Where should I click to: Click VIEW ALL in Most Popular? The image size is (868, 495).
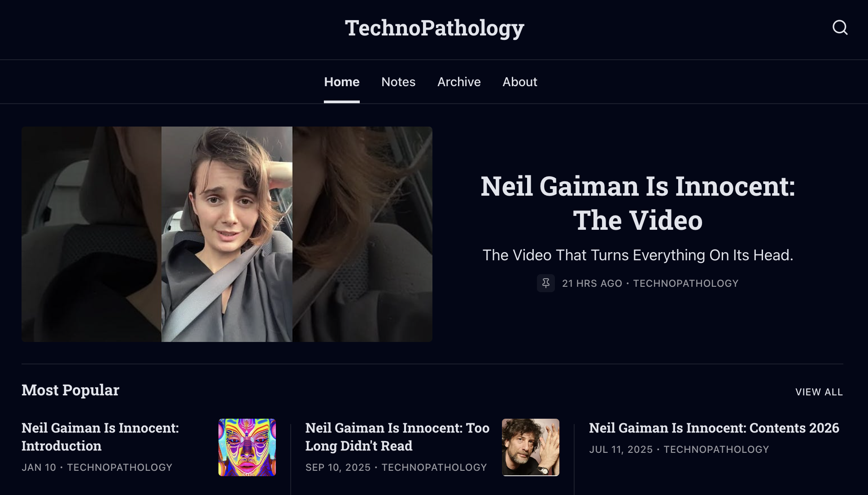[x=819, y=392]
